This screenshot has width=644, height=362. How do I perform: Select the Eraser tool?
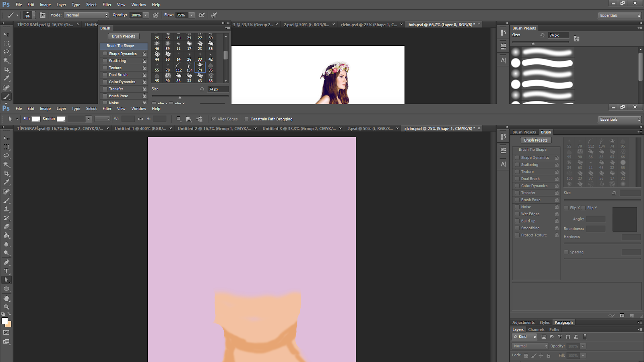(x=6, y=227)
